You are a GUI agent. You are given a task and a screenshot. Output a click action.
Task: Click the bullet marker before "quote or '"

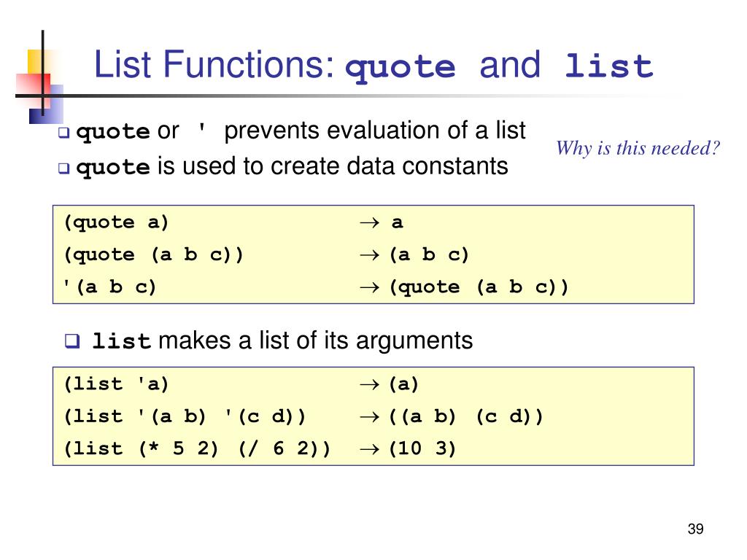point(63,133)
